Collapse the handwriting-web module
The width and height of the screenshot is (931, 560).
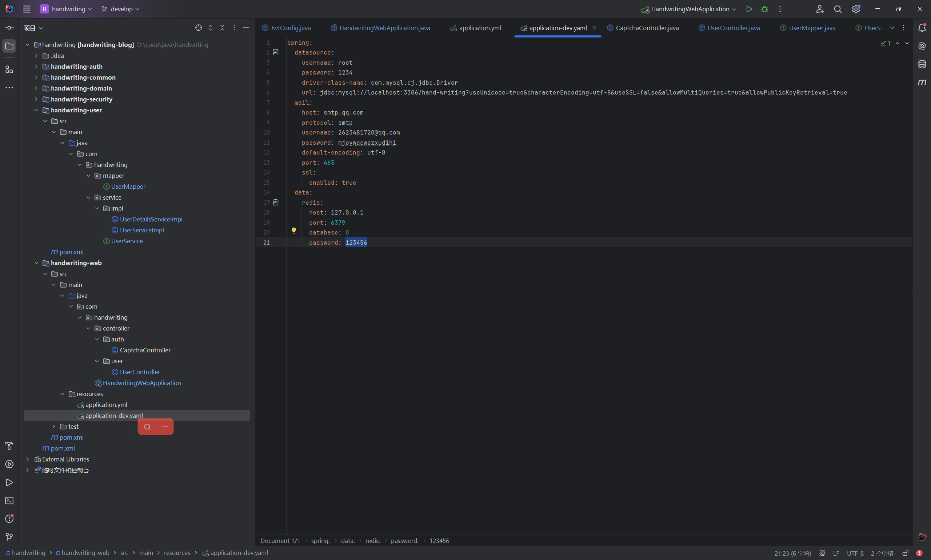(x=36, y=263)
